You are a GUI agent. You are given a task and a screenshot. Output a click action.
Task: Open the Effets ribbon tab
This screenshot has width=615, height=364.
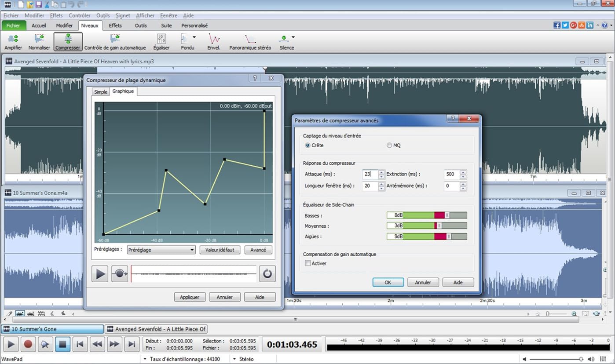[115, 25]
